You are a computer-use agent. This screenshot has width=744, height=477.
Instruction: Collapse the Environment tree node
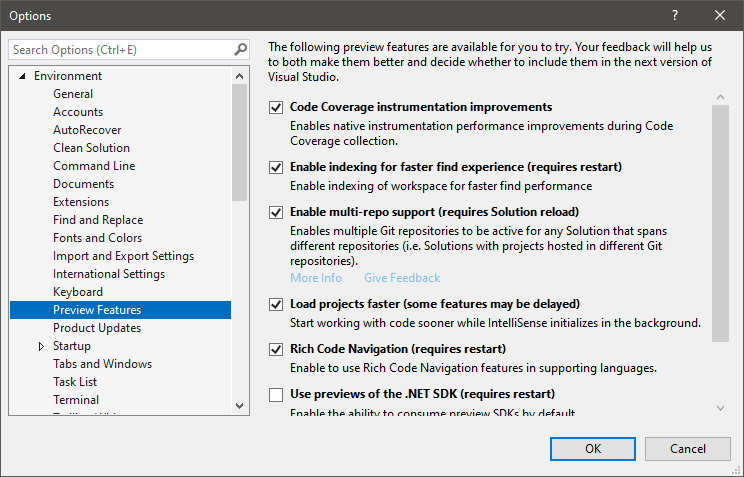(22, 76)
